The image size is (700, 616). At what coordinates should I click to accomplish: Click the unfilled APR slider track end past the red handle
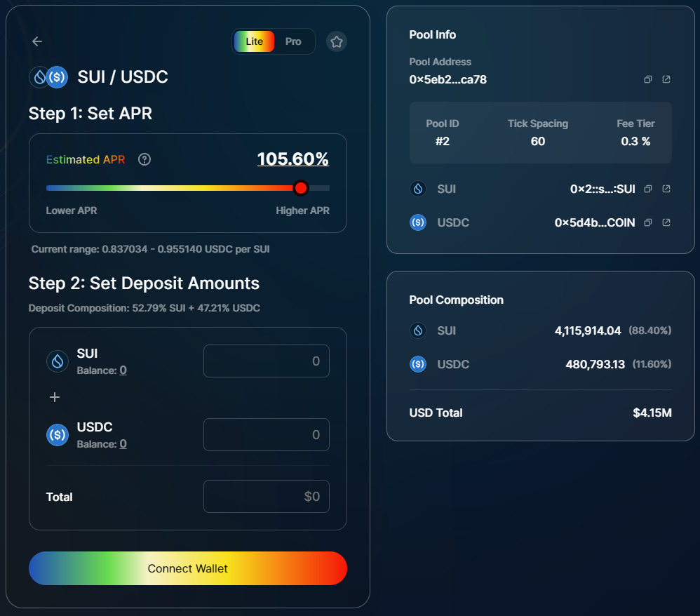coord(320,188)
